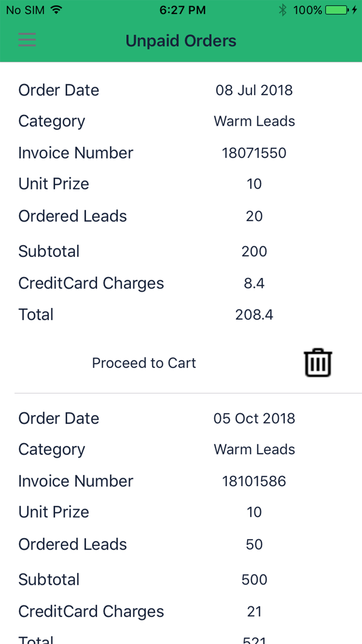Select invoice number 18071550
362x644 pixels.
click(x=254, y=153)
